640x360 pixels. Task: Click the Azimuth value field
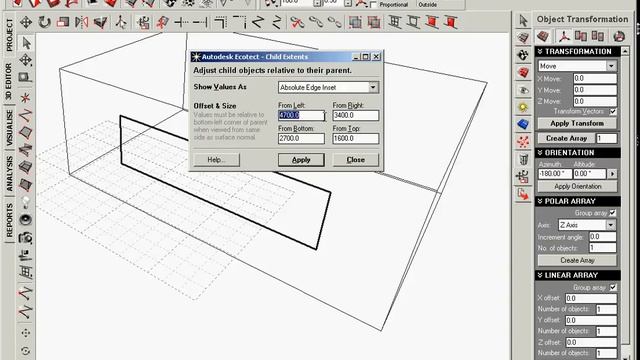pos(554,174)
